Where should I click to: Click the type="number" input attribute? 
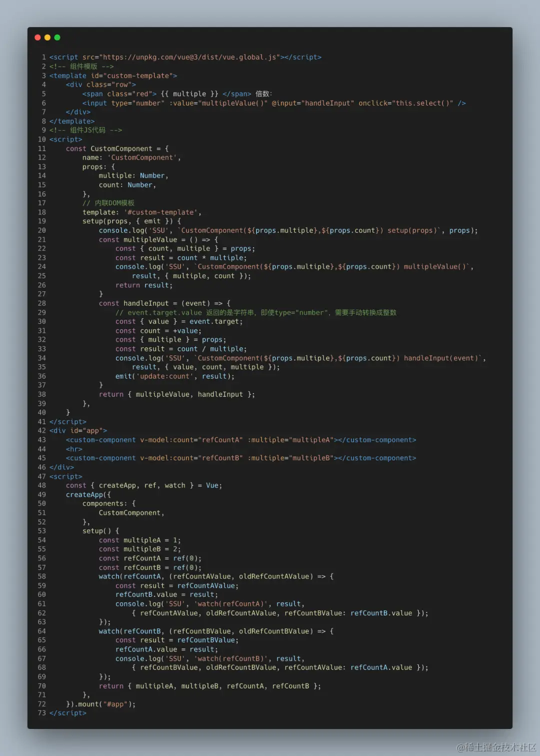138,104
